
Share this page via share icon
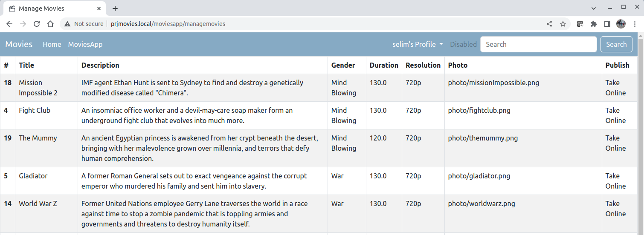pos(549,24)
